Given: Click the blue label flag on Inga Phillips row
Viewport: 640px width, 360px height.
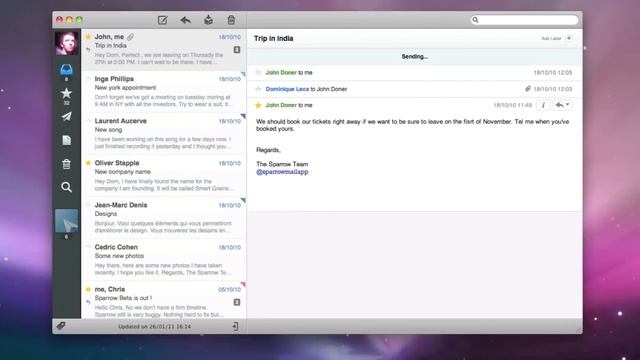Looking at the screenshot, I should pos(243,74).
